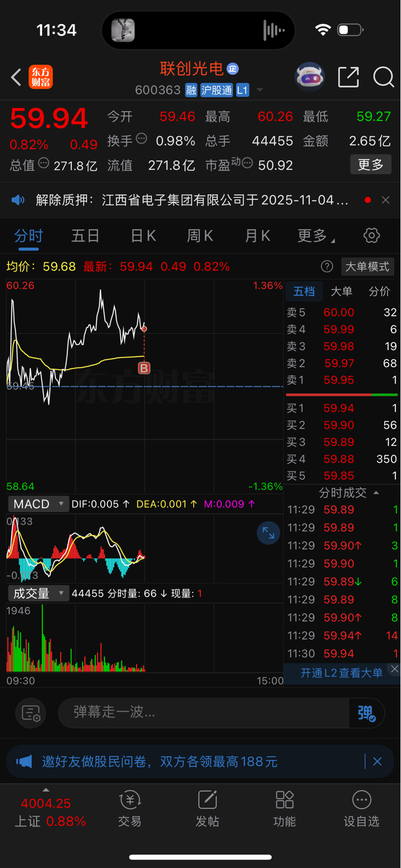This screenshot has height=868, width=401.
Task: Switch to the 五日 tab
Action: [86, 236]
